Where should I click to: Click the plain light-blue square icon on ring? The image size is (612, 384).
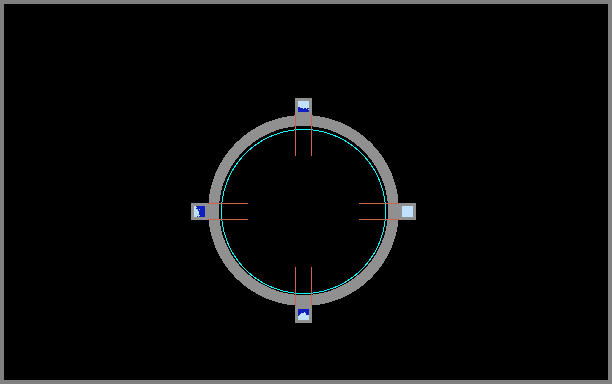coord(407,212)
